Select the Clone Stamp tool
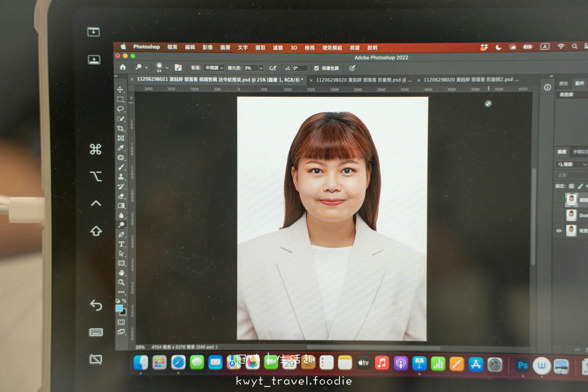 click(x=121, y=176)
